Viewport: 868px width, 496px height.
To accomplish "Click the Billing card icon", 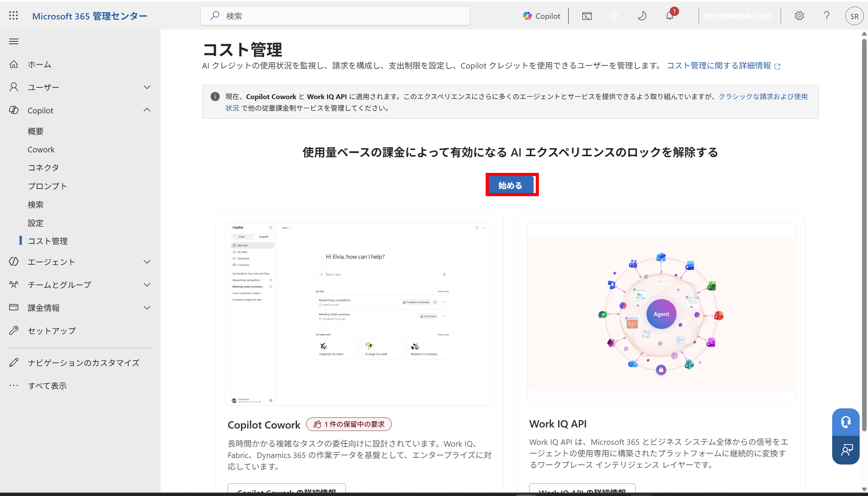I will coord(14,307).
